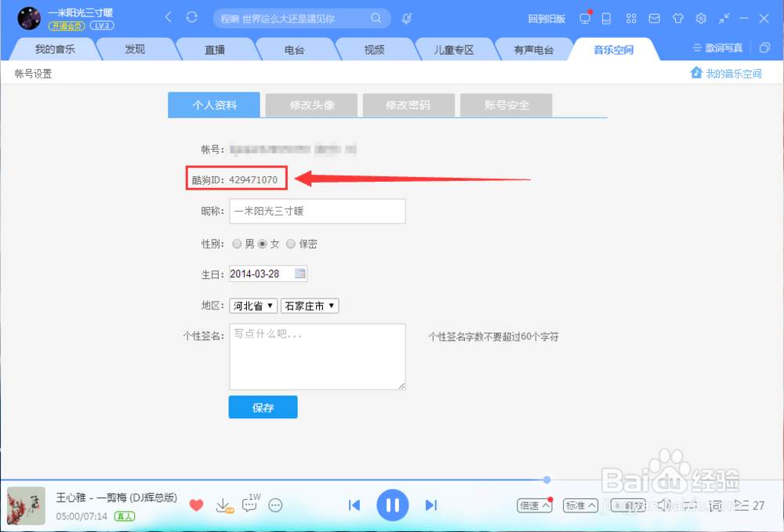Click into the 个性签名 signature text area
Image resolution: width=784 pixels, height=532 pixels.
318,356
